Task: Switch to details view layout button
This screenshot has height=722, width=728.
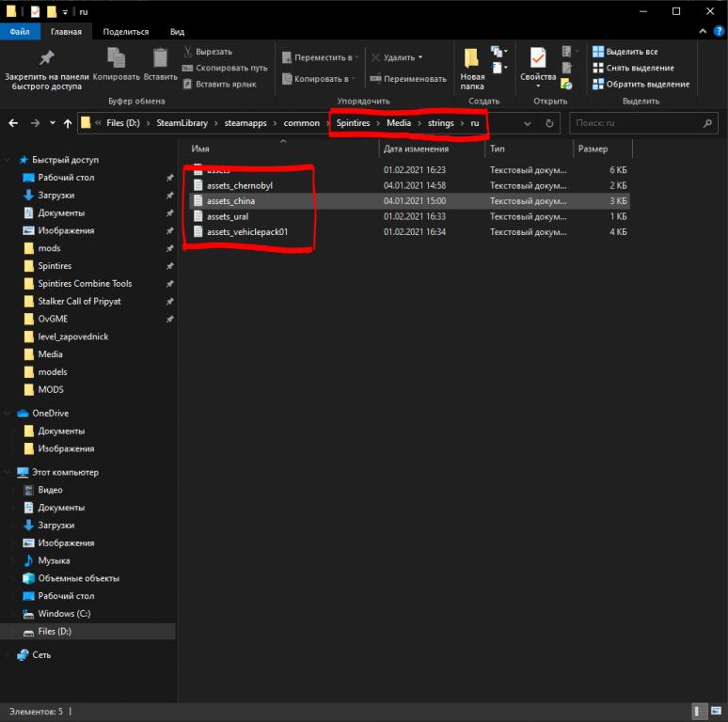Action: point(701,711)
